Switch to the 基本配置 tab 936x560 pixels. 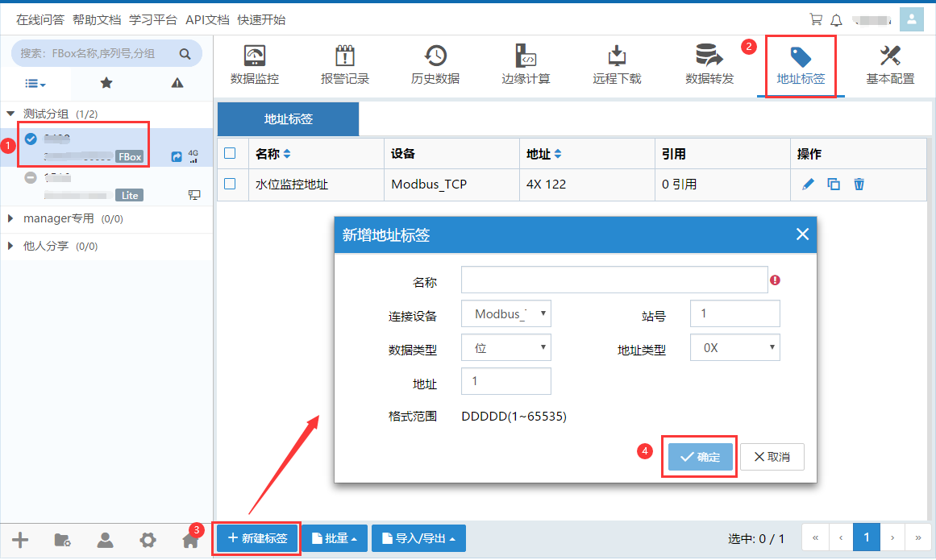(x=890, y=64)
